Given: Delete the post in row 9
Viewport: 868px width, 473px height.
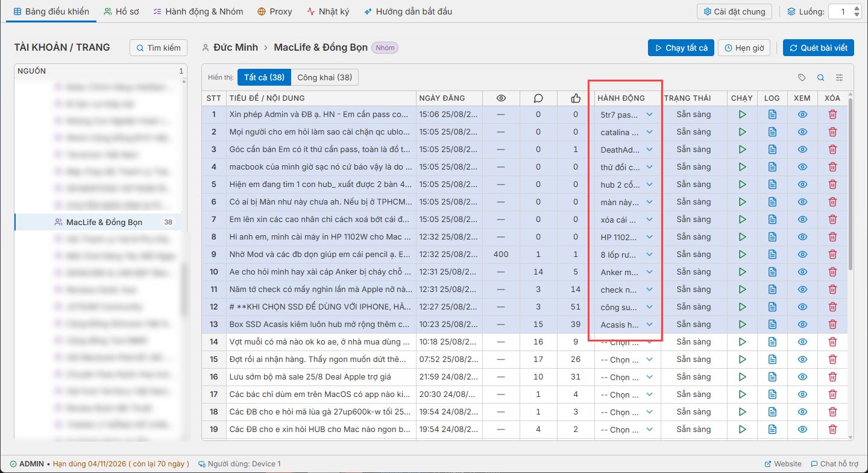Looking at the screenshot, I should point(832,255).
